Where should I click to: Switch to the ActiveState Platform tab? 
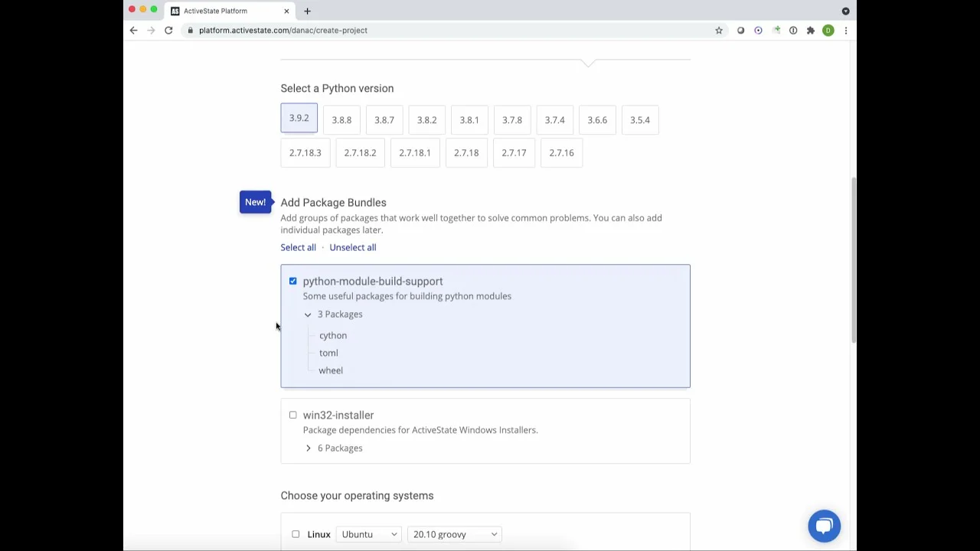point(230,11)
